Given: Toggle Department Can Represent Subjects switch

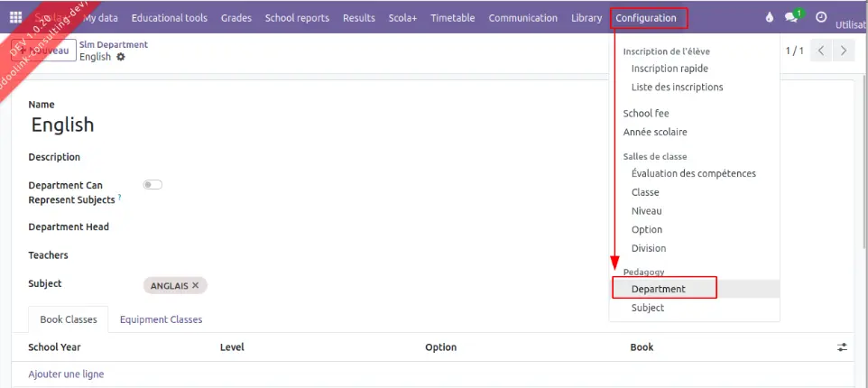Looking at the screenshot, I should [152, 185].
